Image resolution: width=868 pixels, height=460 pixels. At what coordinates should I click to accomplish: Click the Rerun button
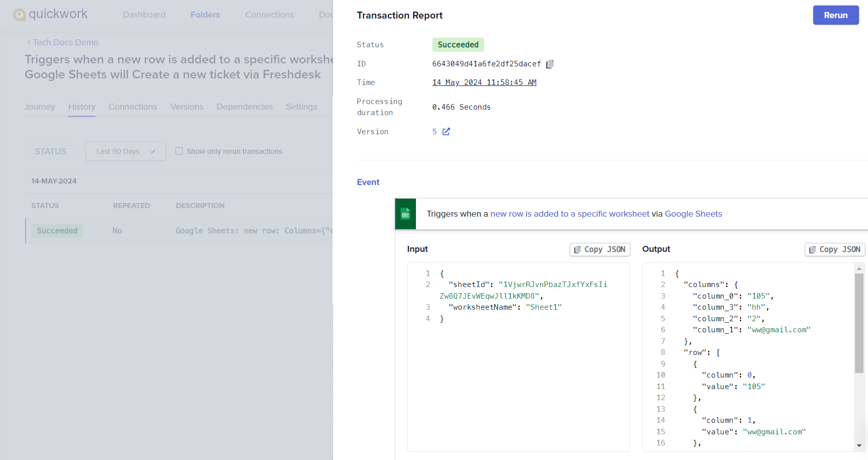tap(836, 15)
